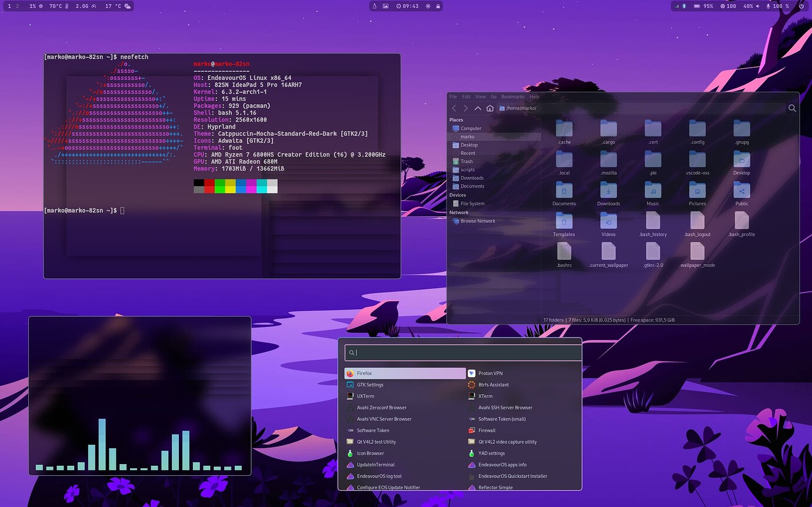Select File System under Devices
Screen dimensions: 812x507
(x=472, y=204)
